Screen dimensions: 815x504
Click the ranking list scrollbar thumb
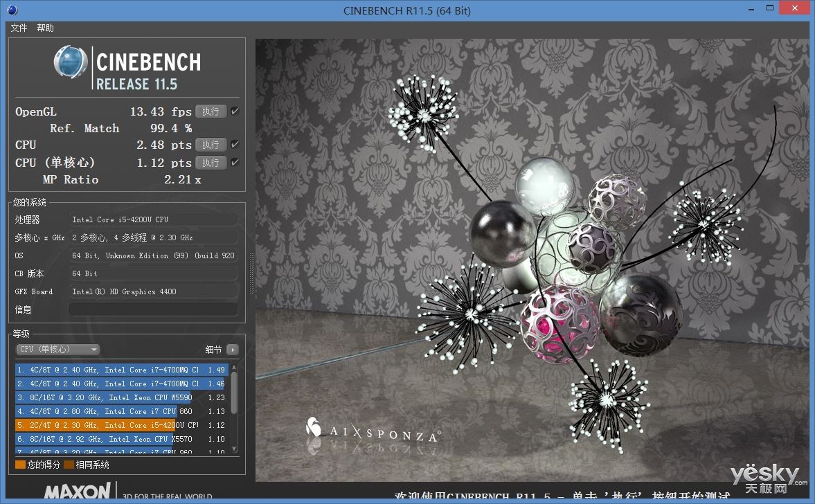point(234,393)
